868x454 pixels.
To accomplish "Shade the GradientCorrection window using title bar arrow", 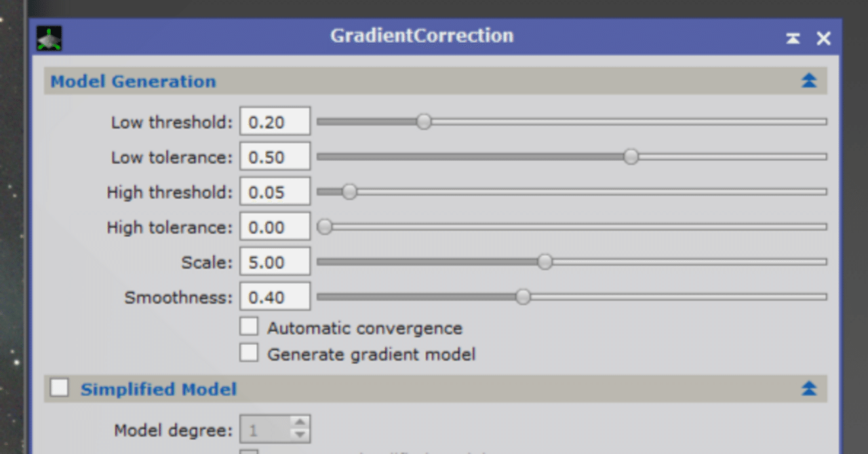I will tap(793, 39).
